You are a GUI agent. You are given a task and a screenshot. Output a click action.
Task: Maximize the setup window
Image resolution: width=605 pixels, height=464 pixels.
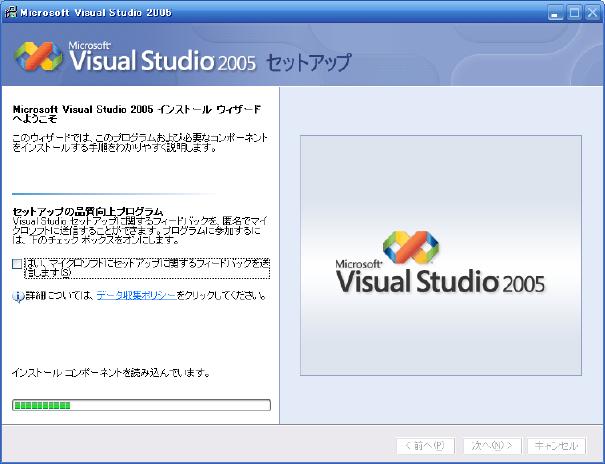click(574, 13)
